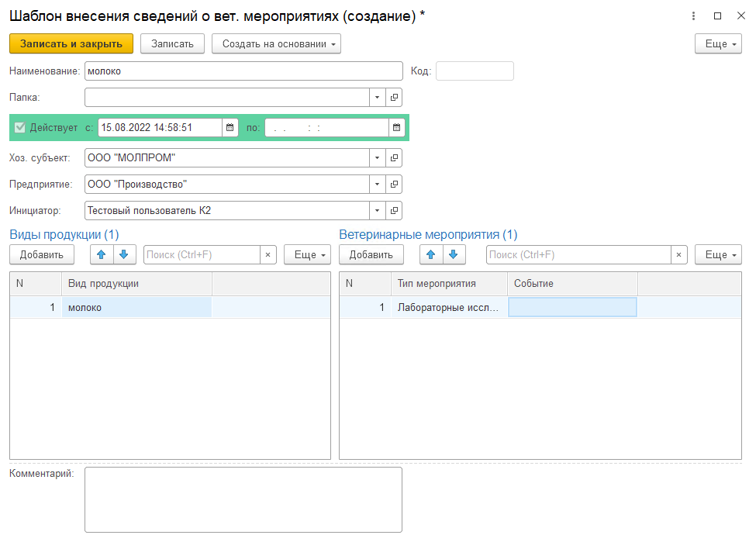Move product type row down
The width and height of the screenshot is (756, 542).
pyautogui.click(x=124, y=254)
